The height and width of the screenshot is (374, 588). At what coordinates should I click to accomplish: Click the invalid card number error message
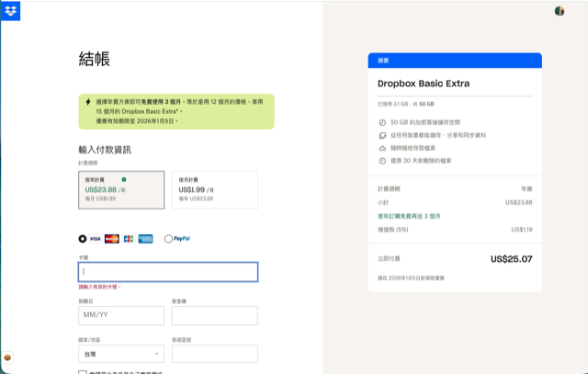[99, 287]
